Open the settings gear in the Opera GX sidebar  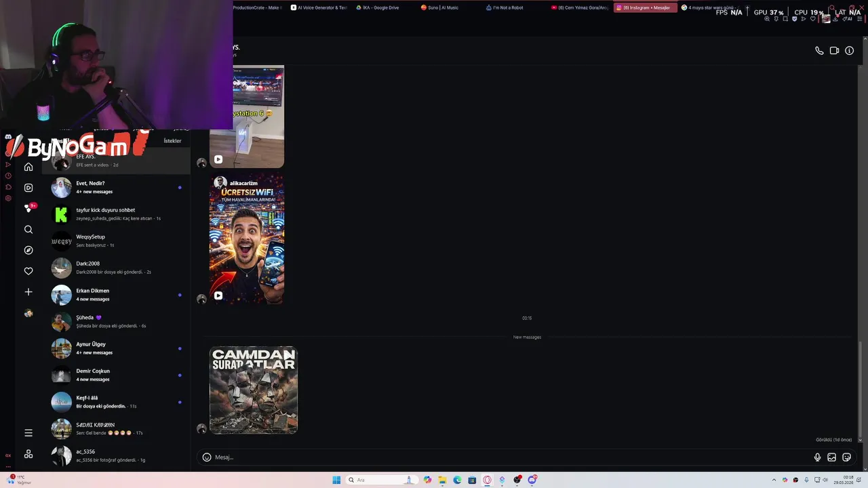(x=8, y=199)
